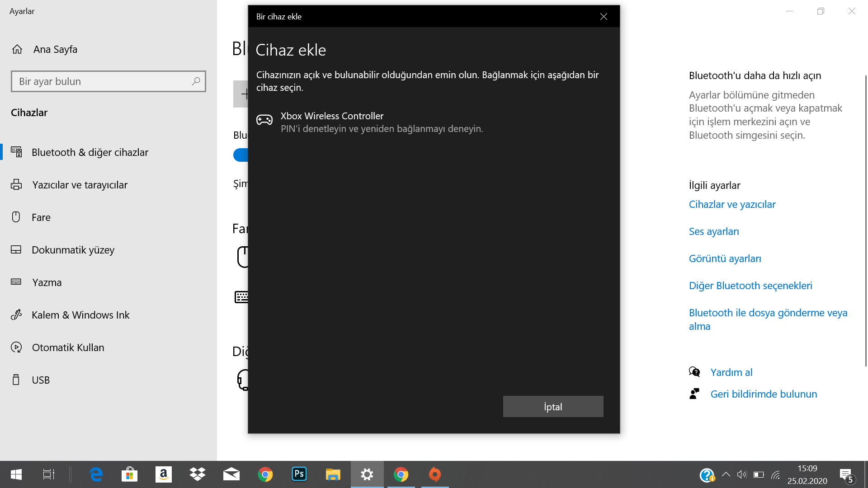Open Yazıcılar ve tarayıcılar settings page

[80, 185]
